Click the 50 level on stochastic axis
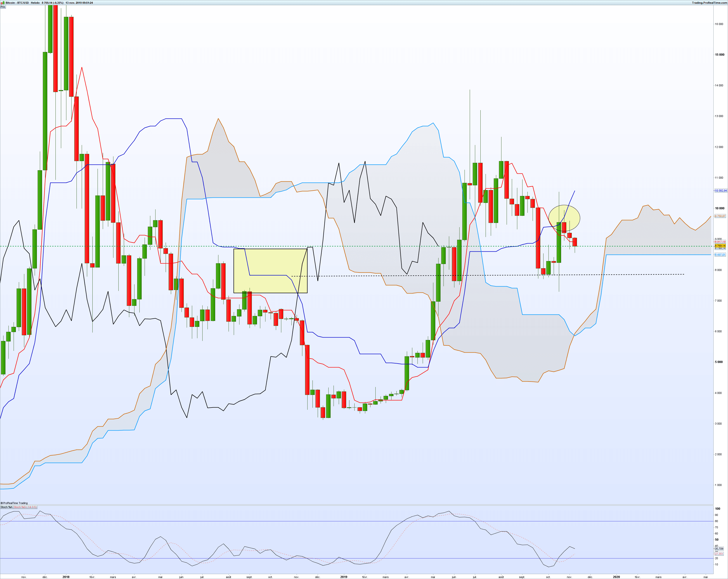 (x=717, y=539)
